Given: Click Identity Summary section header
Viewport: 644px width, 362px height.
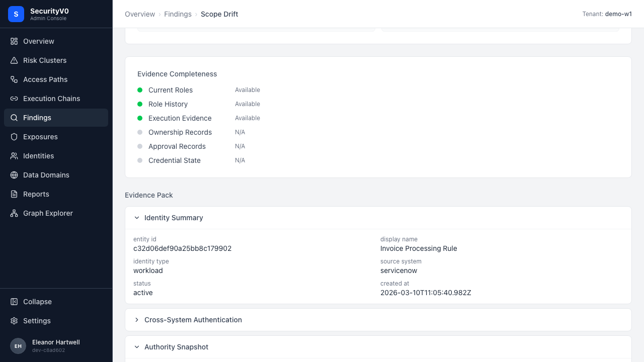Looking at the screenshot, I should point(378,218).
